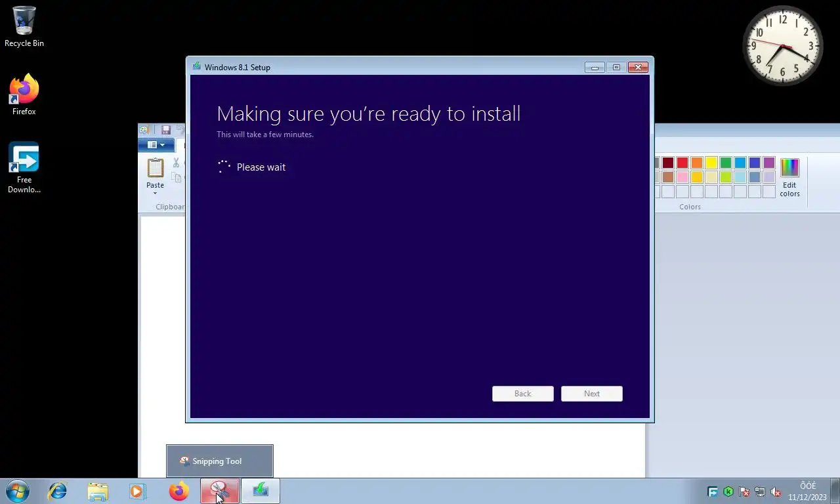Click the Next button in Setup
This screenshot has width=840, height=504.
(x=592, y=394)
